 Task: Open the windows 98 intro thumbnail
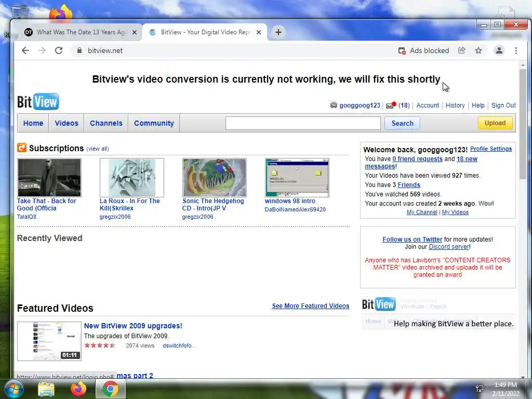(x=297, y=178)
